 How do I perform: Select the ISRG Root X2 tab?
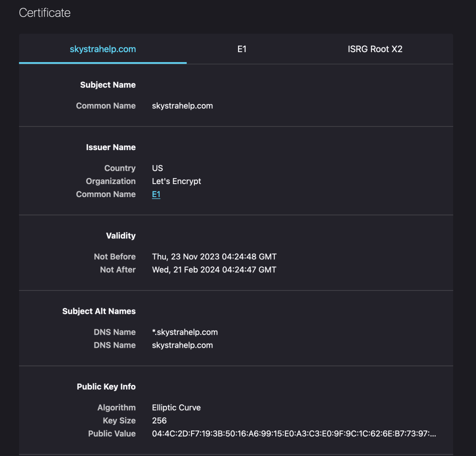coord(375,49)
